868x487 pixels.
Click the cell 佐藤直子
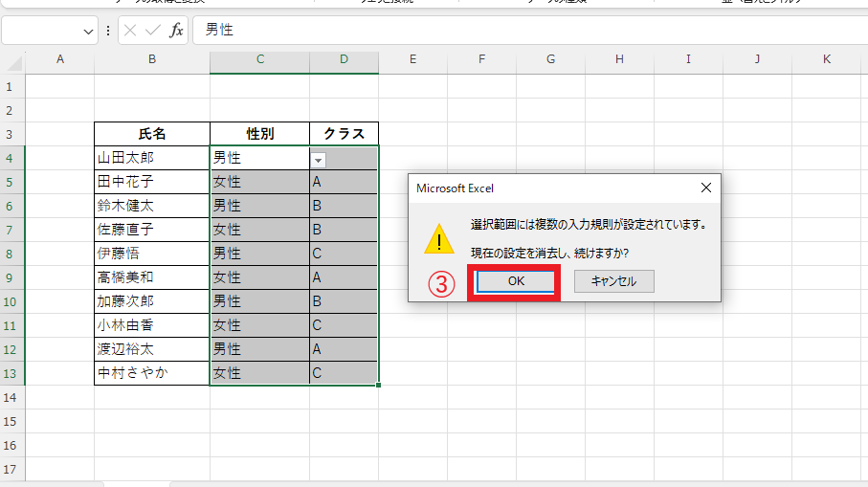[152, 230]
